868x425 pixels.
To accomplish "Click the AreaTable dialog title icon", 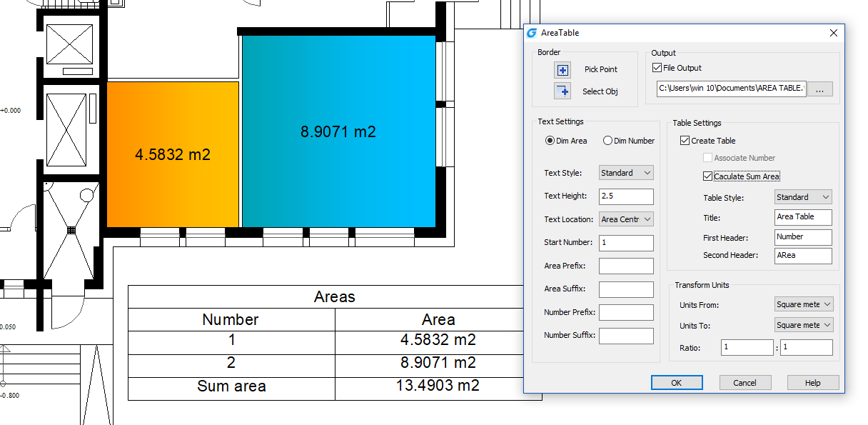I will coord(531,33).
